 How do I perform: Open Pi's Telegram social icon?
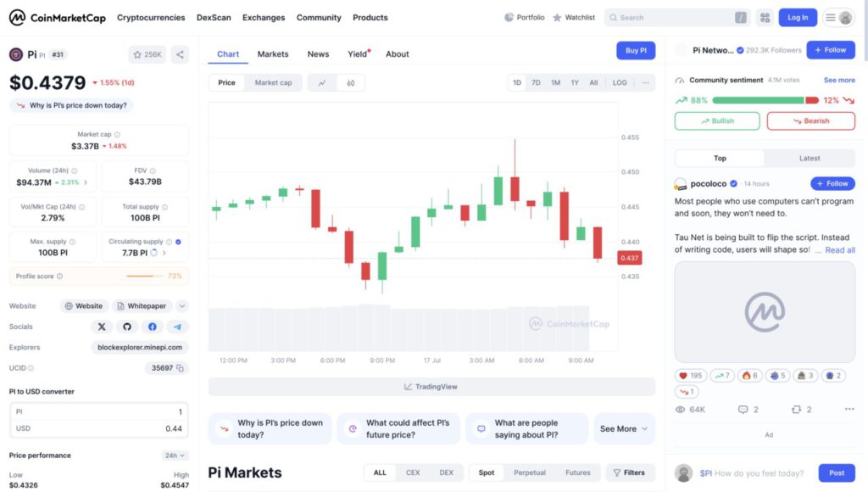click(x=177, y=327)
